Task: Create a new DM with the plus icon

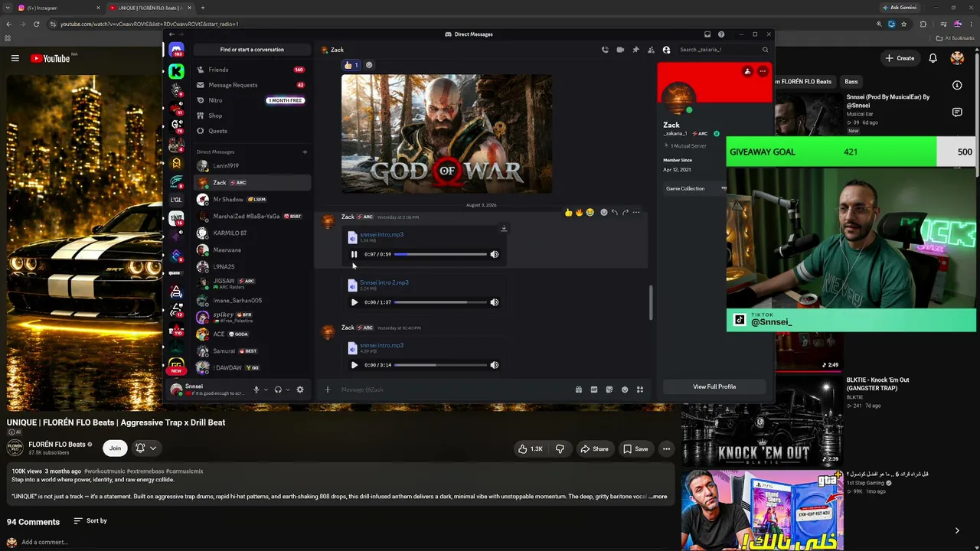Action: [305, 152]
